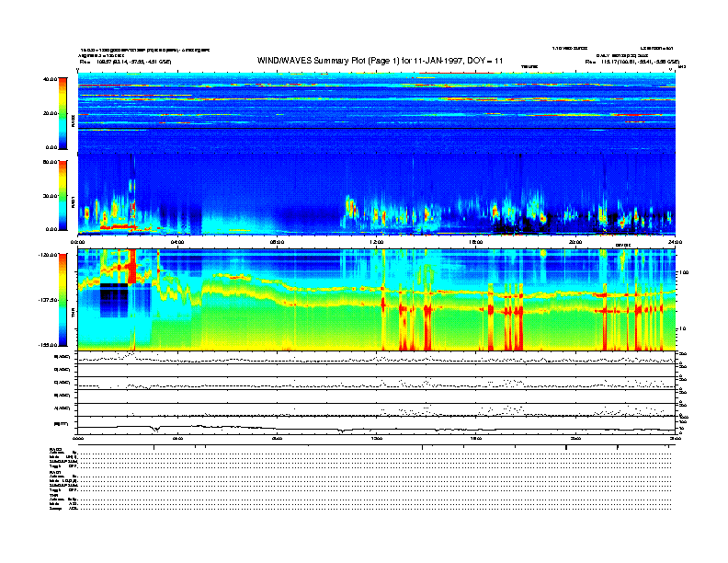
Task: Click the RAD2 spectrogram panel
Action: [377, 113]
